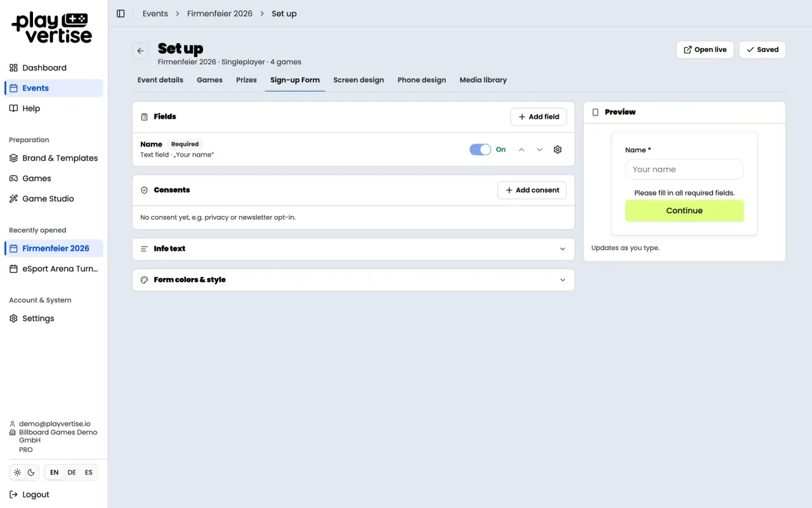Click Continue button in preview
The image size is (812, 508).
(x=684, y=211)
